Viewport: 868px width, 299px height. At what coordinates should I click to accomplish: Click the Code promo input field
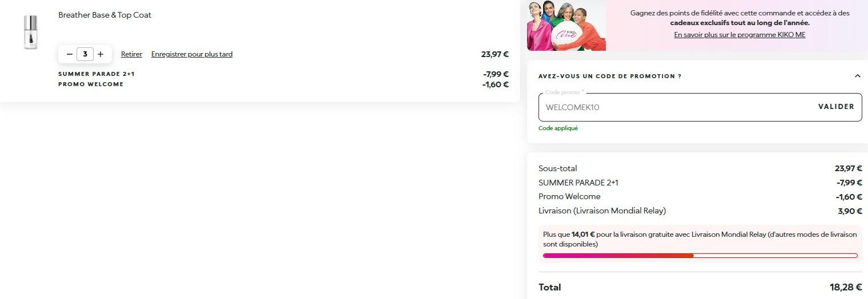click(x=675, y=107)
